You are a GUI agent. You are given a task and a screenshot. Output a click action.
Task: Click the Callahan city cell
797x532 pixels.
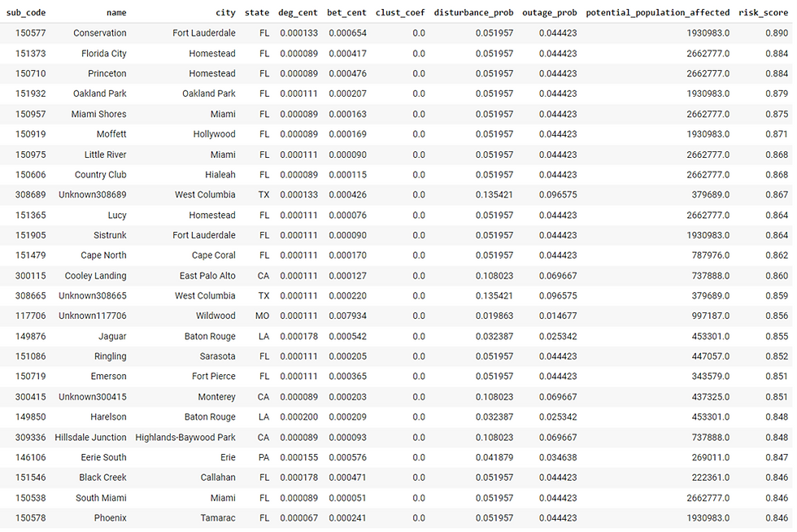(218, 477)
